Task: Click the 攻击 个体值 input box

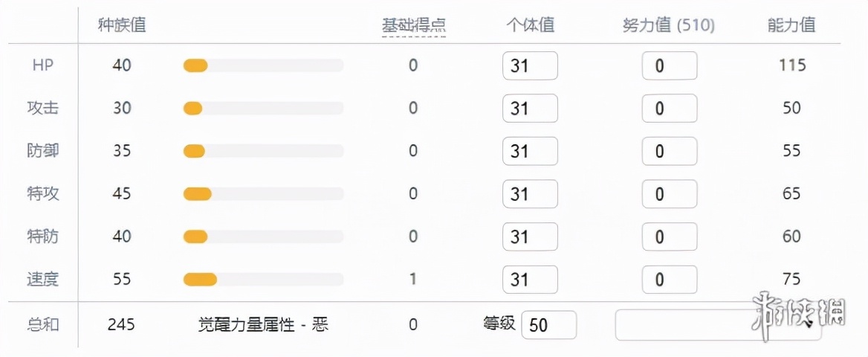Action: pyautogui.click(x=530, y=108)
